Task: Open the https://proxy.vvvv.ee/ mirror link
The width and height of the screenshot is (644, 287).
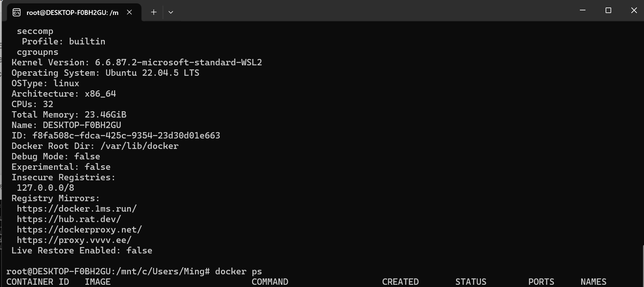Action: pos(73,240)
